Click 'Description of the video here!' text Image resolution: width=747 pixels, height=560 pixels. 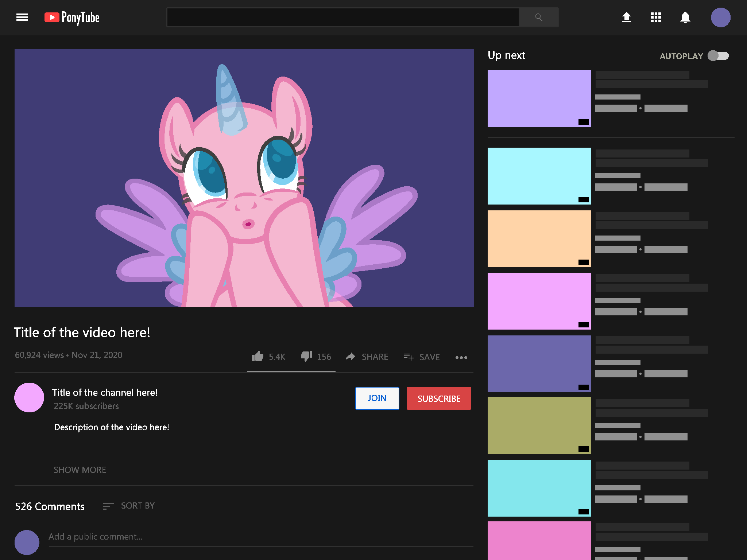click(x=112, y=427)
